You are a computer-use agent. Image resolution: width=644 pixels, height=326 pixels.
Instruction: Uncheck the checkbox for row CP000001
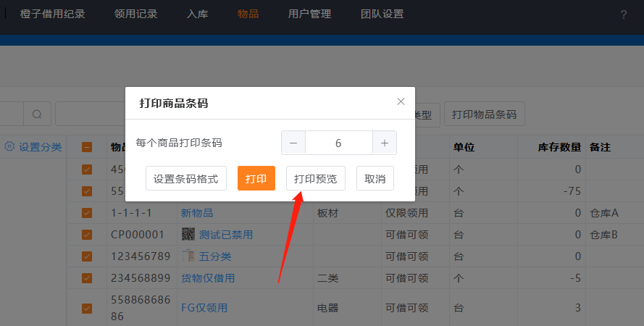pos(87,235)
